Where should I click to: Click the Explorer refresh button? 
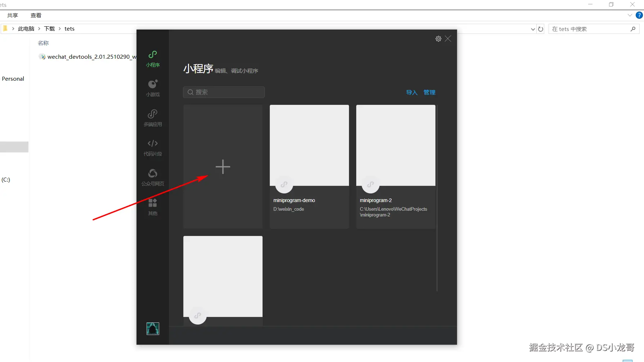click(x=541, y=29)
